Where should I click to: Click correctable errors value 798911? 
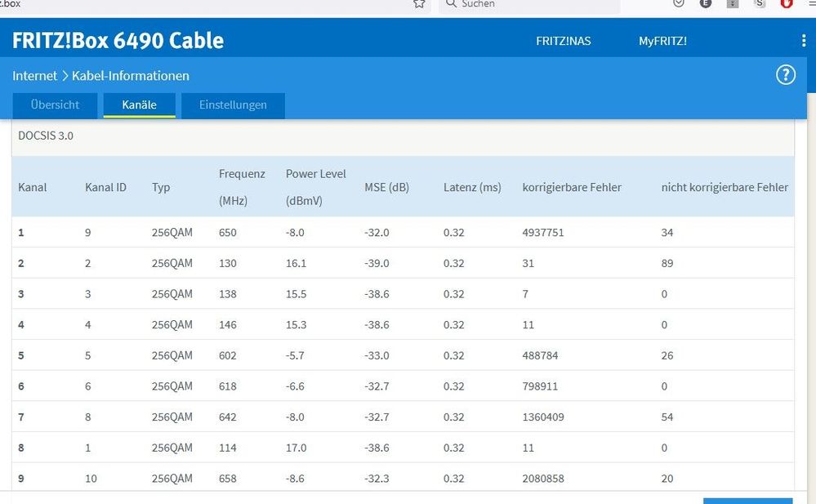pyautogui.click(x=540, y=386)
